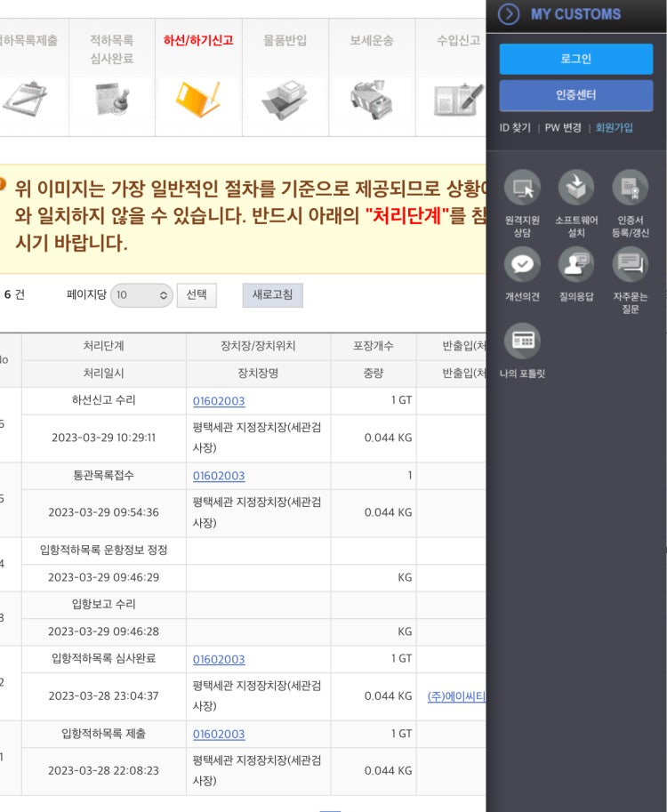This screenshot has height=812, width=667.
Task: Click the ID 찾기 link
Action: (x=515, y=128)
